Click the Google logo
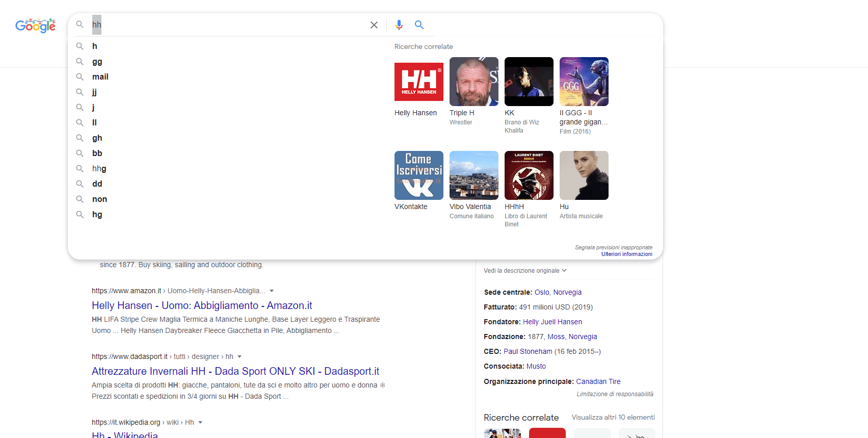This screenshot has height=438, width=868. click(x=35, y=25)
